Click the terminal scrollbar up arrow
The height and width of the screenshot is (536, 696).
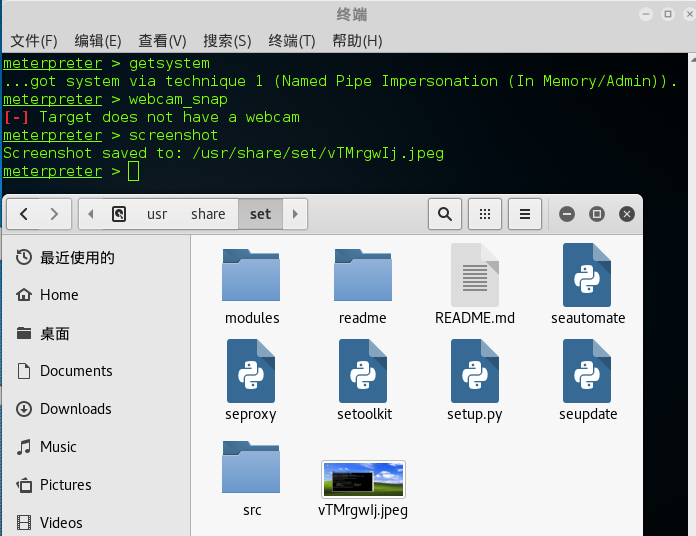point(693,58)
